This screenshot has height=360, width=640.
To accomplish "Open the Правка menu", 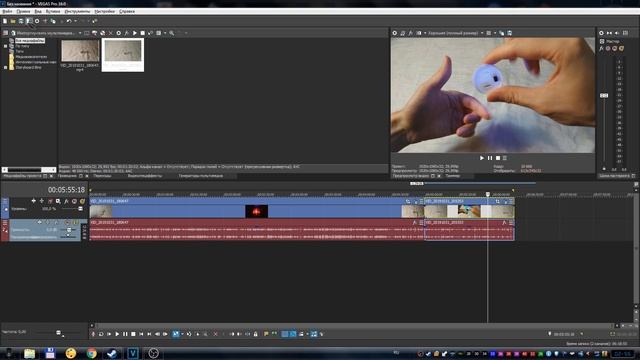I will point(23,11).
